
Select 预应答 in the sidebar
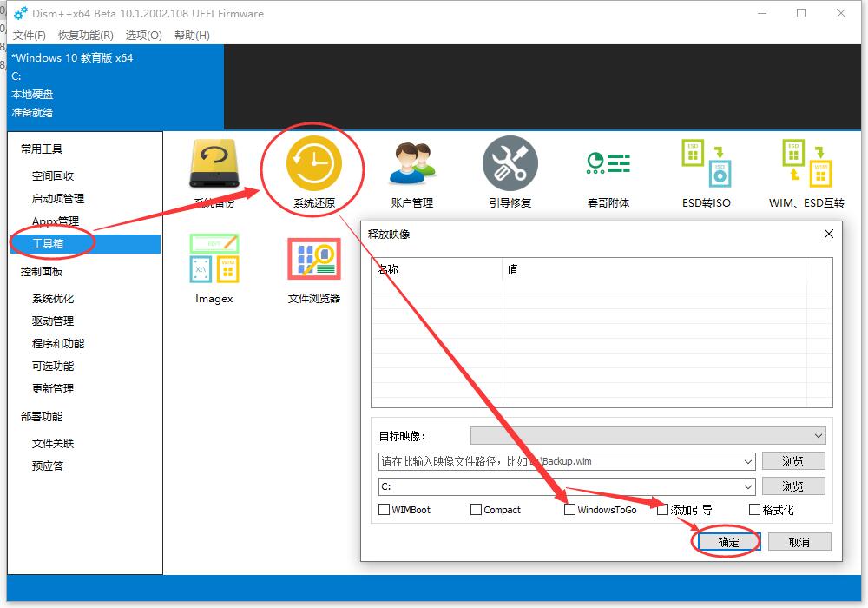tap(48, 466)
